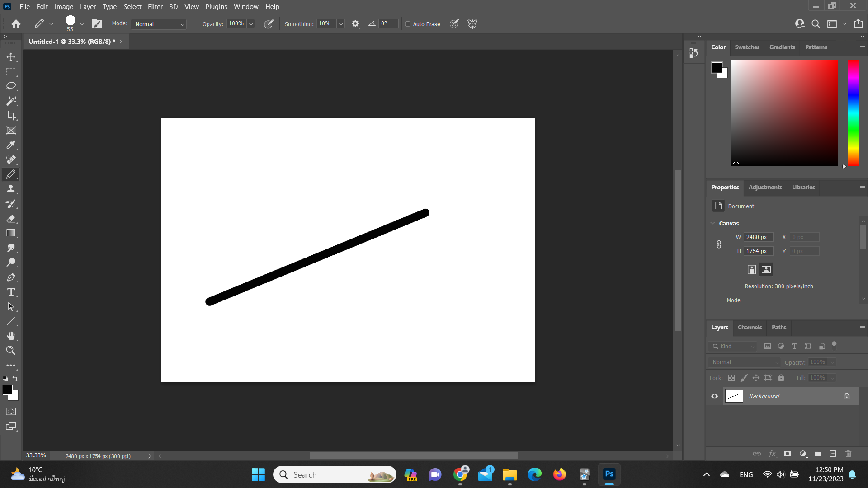Switch to the Swatches tab
Screen dimensions: 868x488
(x=747, y=47)
